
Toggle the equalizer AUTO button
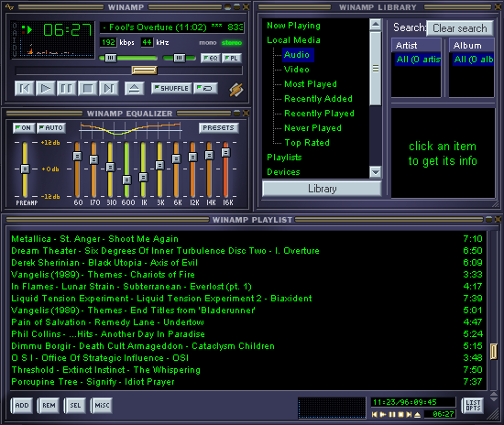click(x=51, y=128)
